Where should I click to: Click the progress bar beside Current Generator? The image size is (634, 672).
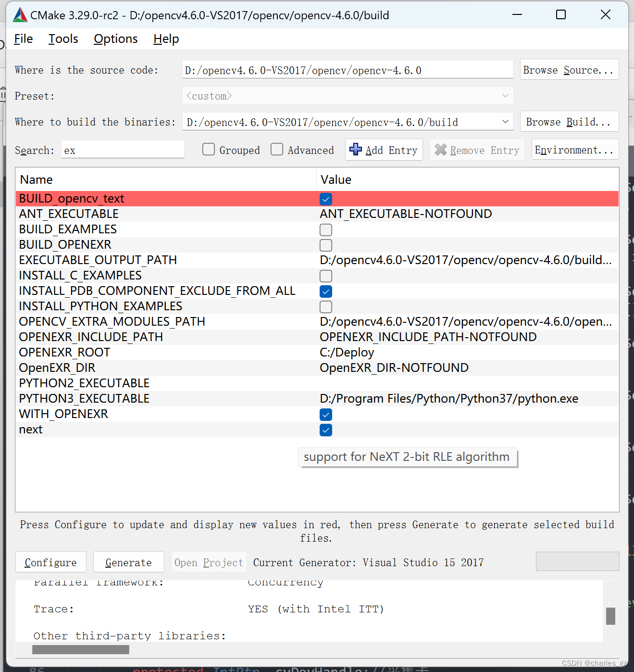577,561
